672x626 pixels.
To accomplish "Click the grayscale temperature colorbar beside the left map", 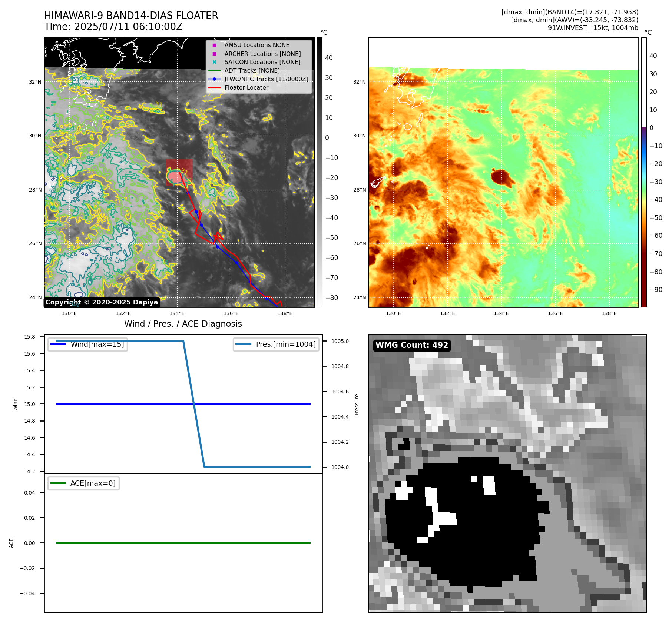I will tap(320, 172).
